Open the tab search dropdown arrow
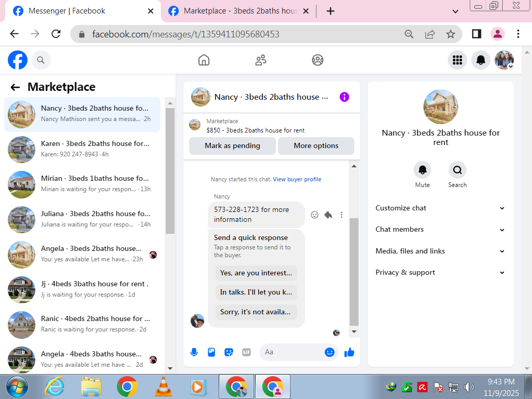Screen dimensions: 532x399 click(455, 11)
